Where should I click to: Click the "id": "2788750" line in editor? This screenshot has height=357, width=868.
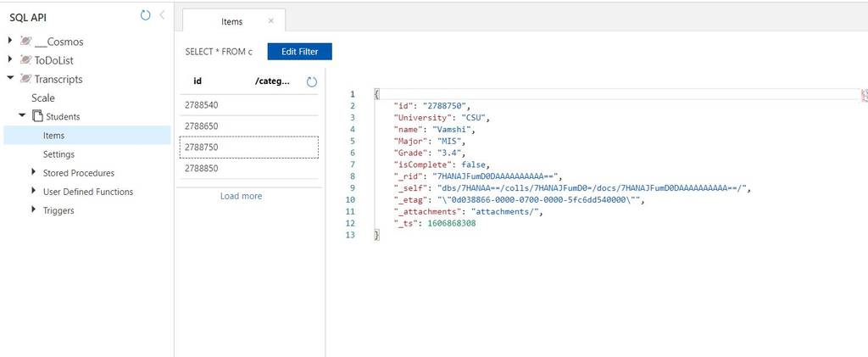[432, 106]
